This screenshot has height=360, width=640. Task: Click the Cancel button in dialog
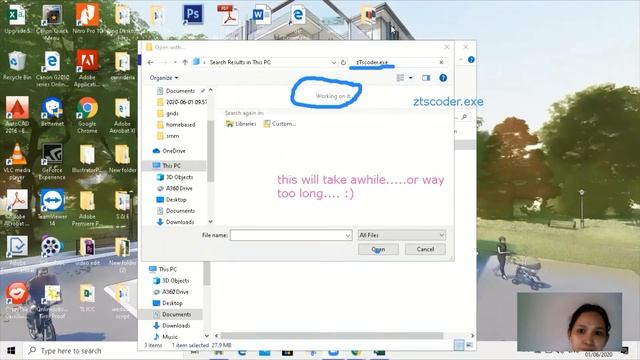(x=425, y=249)
